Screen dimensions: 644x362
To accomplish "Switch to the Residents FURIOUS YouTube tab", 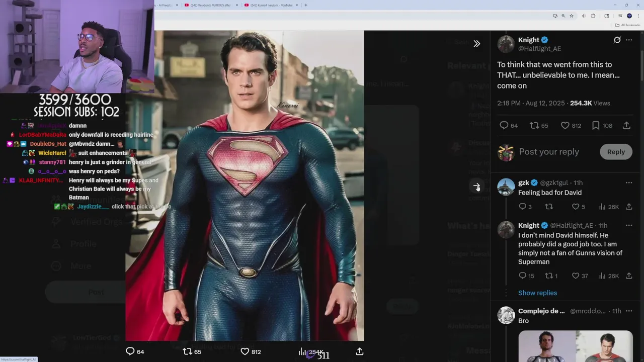I will click(x=210, y=5).
